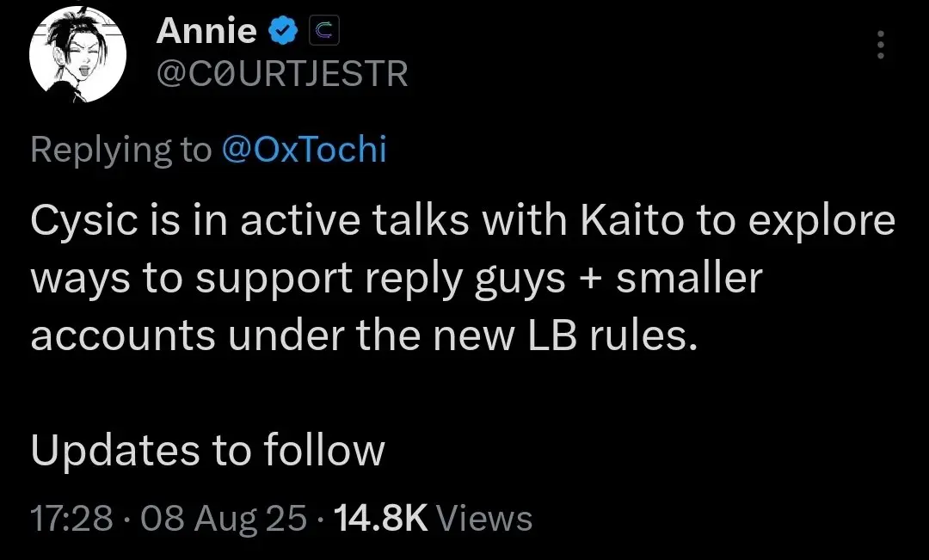Click the plus sign in the tweet
Viewport: 929px width, 560px height.
click(591, 279)
